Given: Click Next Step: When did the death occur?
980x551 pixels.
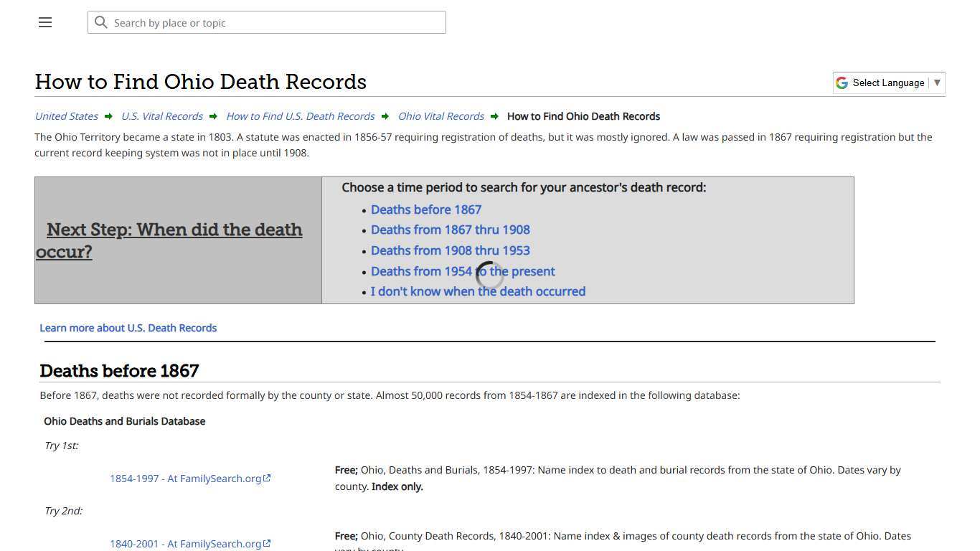Looking at the screenshot, I should (169, 240).
